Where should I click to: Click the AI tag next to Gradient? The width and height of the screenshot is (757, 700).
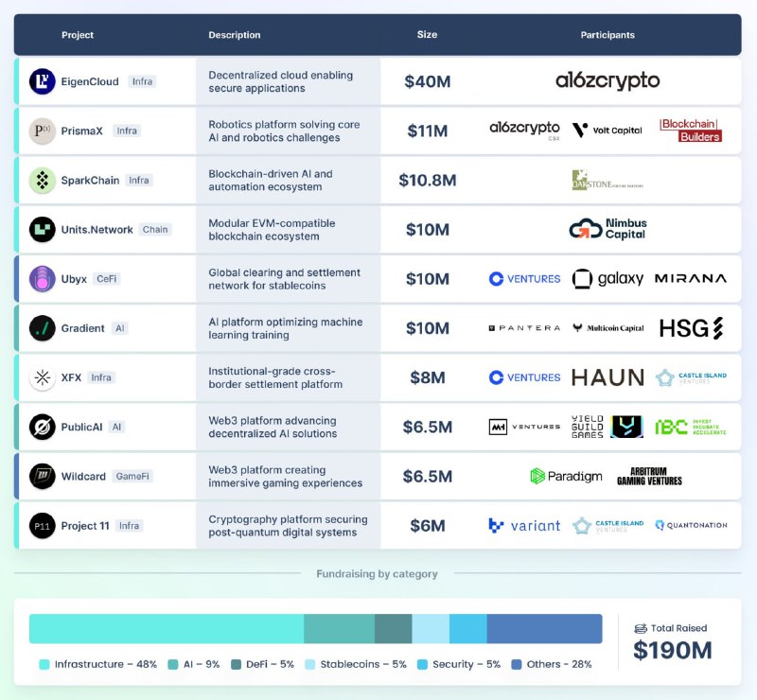click(120, 328)
